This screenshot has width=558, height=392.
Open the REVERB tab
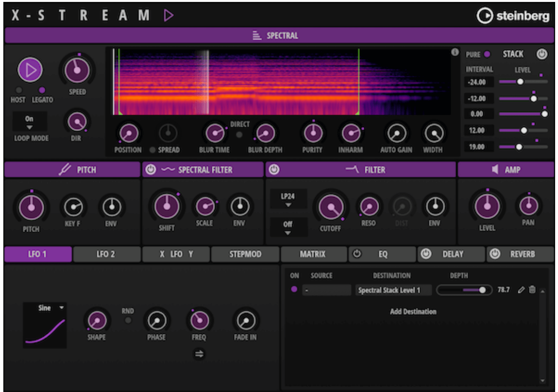pos(521,254)
